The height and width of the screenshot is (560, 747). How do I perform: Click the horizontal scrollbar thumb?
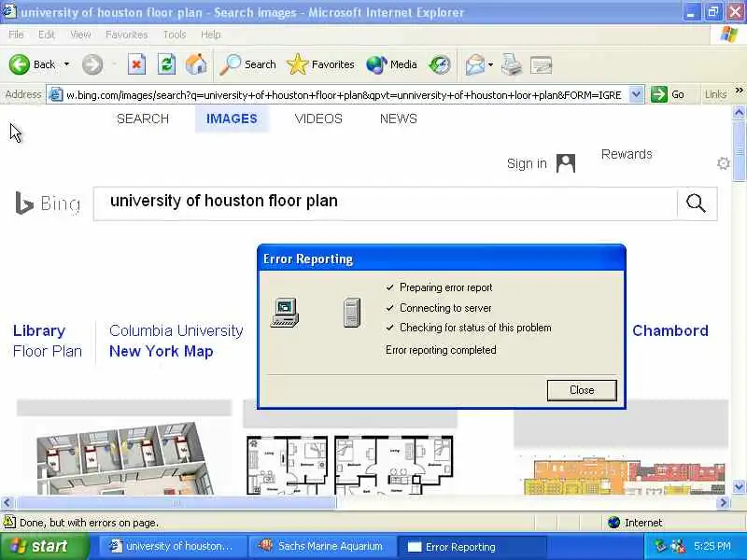pyautogui.click(x=176, y=502)
